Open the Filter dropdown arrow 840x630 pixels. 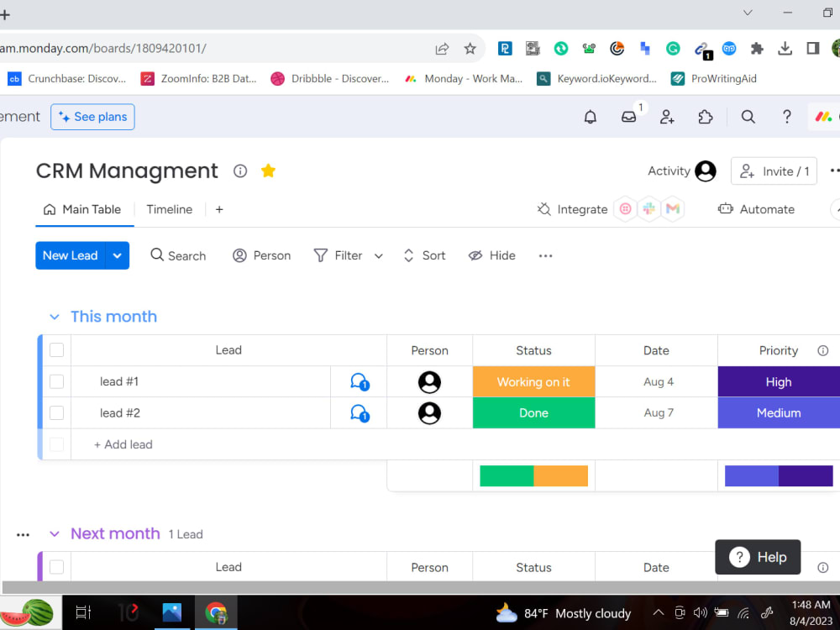[x=378, y=256]
